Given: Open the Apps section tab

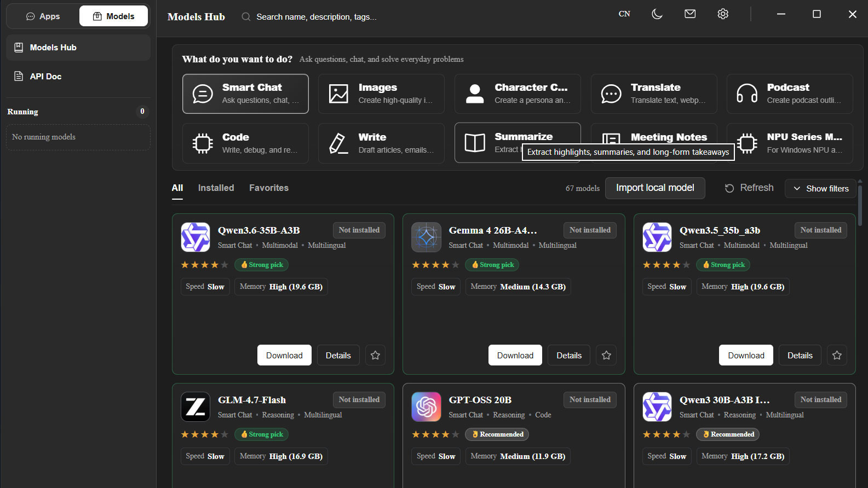Looking at the screenshot, I should coord(43,16).
